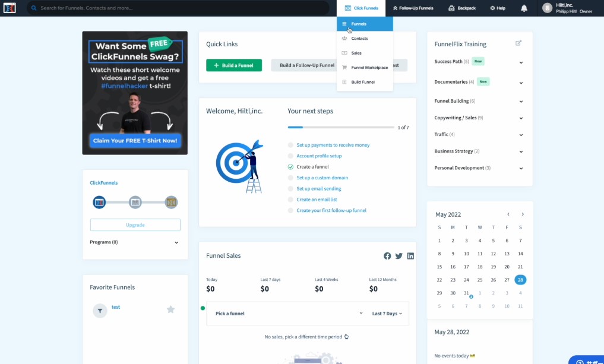Open 'Create an email list' link
The width and height of the screenshot is (604, 364).
(317, 200)
